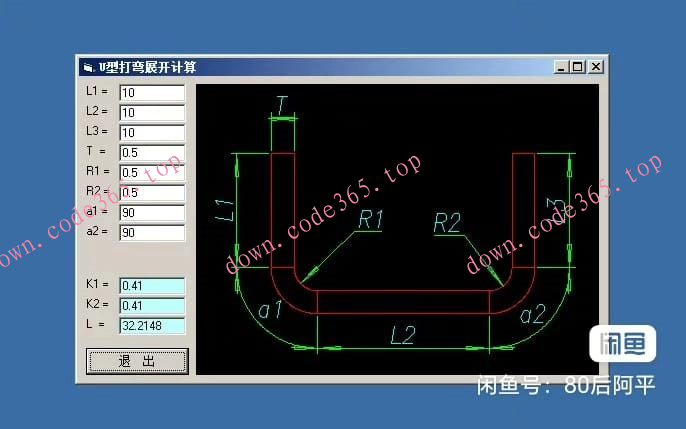Viewport: 686px width, 429px height.
Task: Click the a1 angle input field
Action: point(152,213)
